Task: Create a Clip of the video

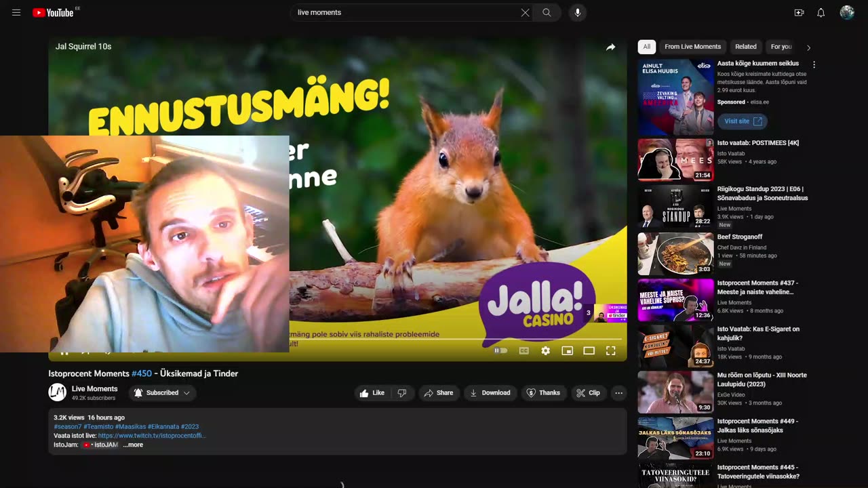Action: 588,392
